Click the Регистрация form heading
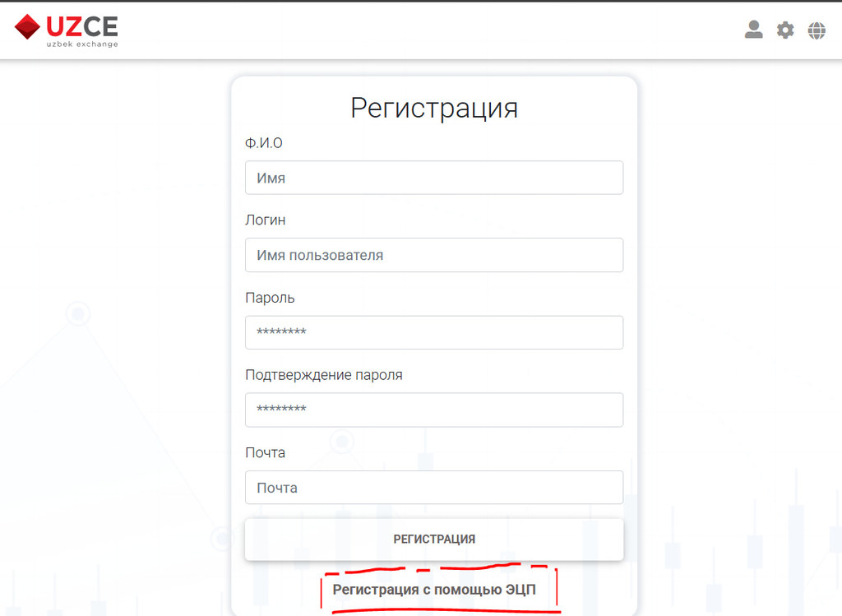842x616 pixels. [x=433, y=108]
